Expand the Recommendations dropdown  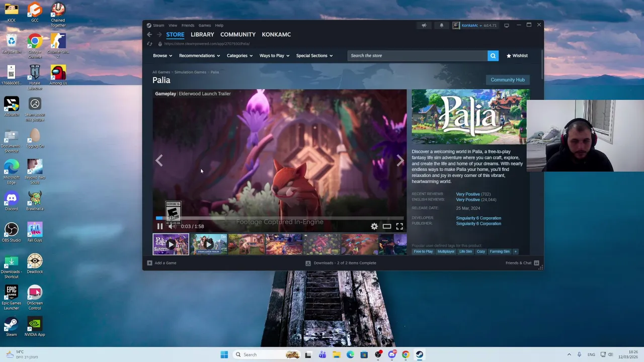click(200, 56)
